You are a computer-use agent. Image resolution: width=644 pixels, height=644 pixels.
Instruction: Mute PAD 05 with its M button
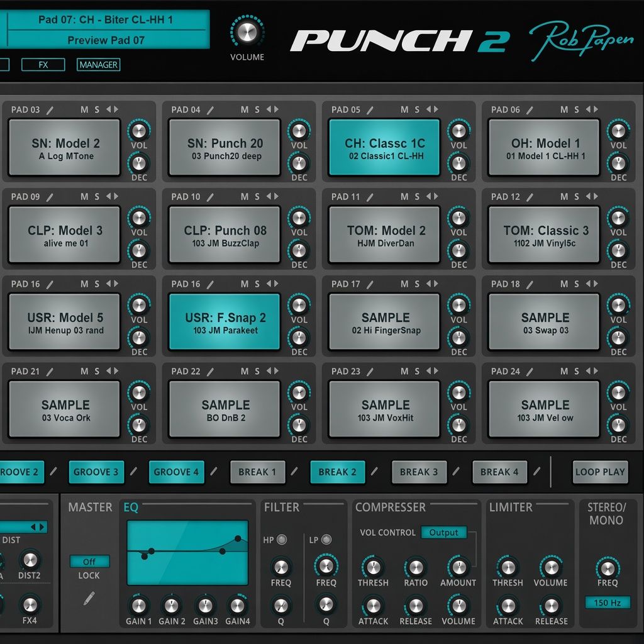pos(404,109)
